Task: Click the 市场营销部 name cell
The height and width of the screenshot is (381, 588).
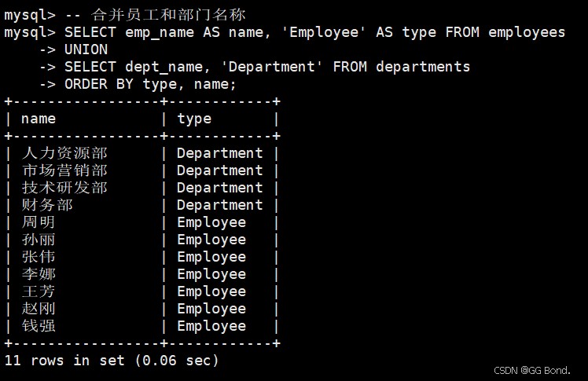Action: point(64,170)
